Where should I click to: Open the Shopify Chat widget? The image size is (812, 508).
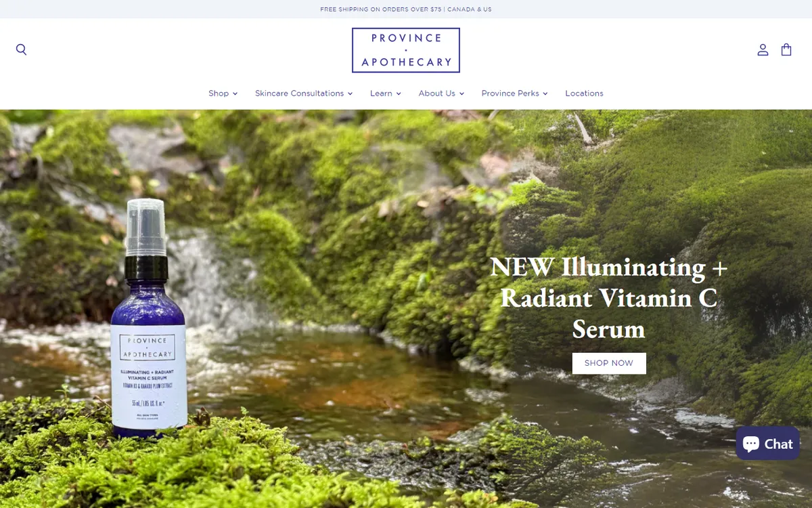pos(767,444)
